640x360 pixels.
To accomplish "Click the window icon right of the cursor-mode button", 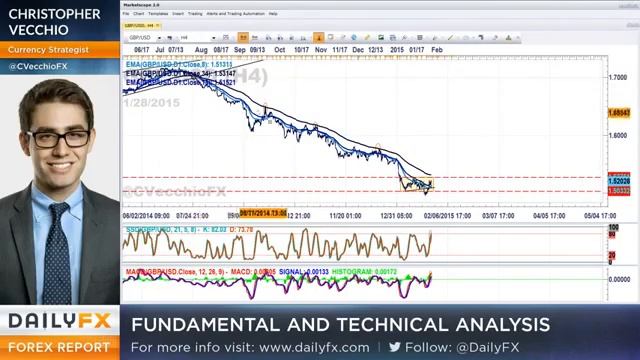I will (x=330, y=38).
